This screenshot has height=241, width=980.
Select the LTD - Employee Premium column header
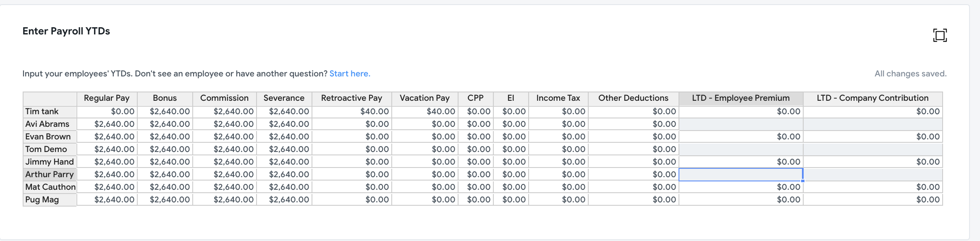point(741,98)
